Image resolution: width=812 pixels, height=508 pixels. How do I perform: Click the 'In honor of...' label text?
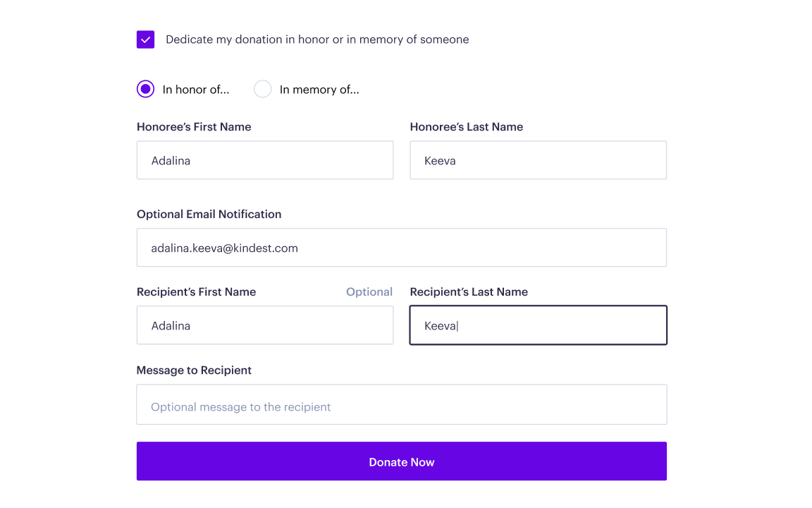pos(195,90)
